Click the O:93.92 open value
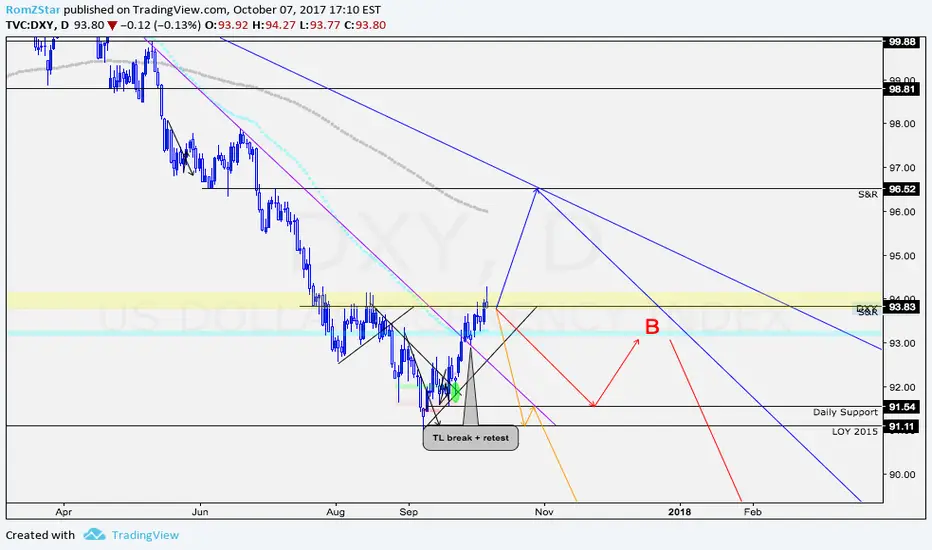This screenshot has height=550, width=932. point(227,25)
